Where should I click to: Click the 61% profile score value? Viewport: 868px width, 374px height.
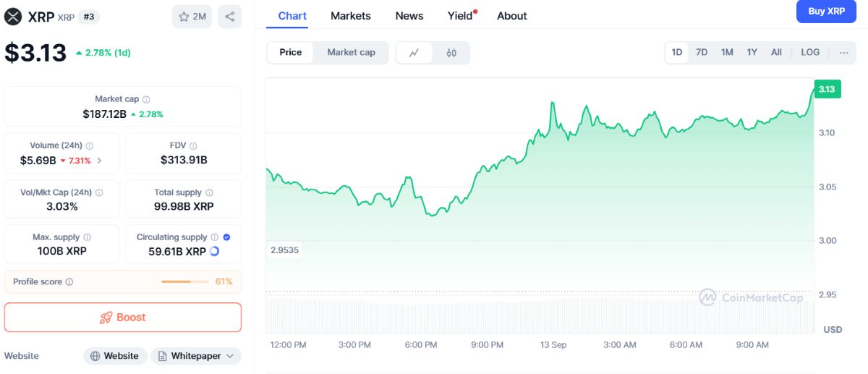click(x=224, y=281)
